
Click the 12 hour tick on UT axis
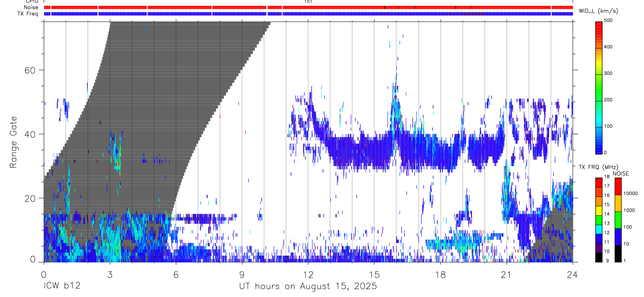(x=308, y=274)
